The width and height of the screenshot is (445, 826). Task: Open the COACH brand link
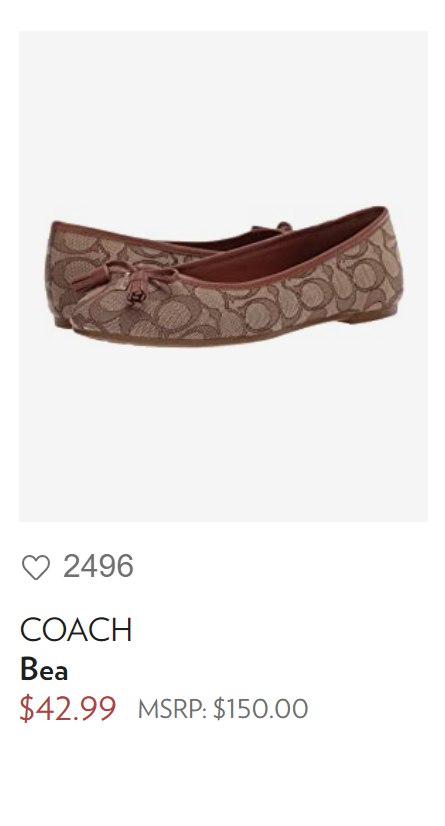tap(76, 630)
